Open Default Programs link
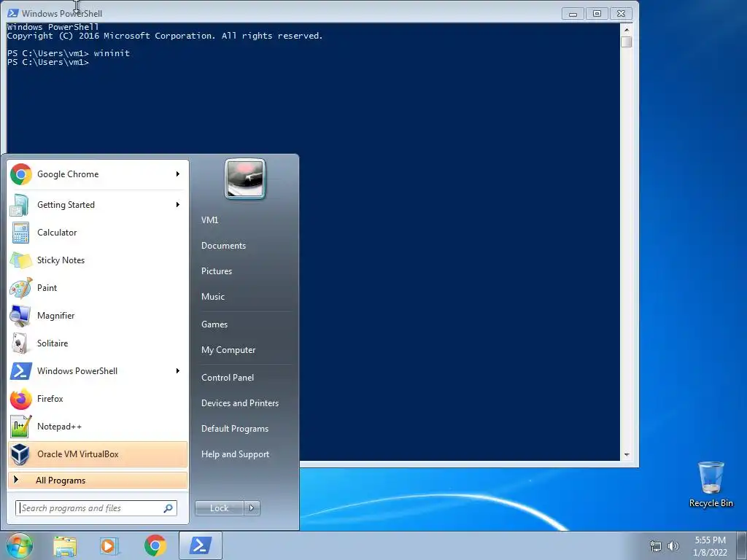747x560 pixels. (235, 429)
